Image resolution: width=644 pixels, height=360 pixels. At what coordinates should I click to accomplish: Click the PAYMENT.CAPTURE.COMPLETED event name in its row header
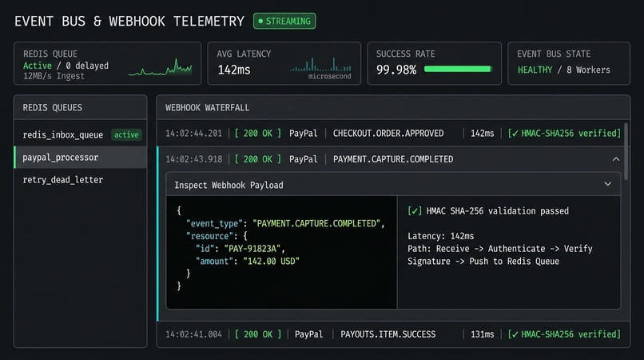(393, 159)
